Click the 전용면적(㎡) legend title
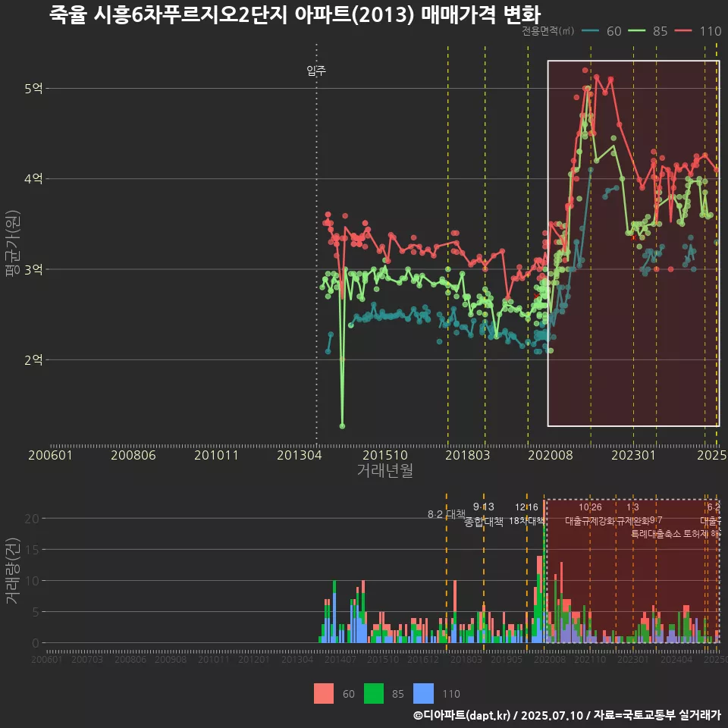 pyautogui.click(x=548, y=31)
